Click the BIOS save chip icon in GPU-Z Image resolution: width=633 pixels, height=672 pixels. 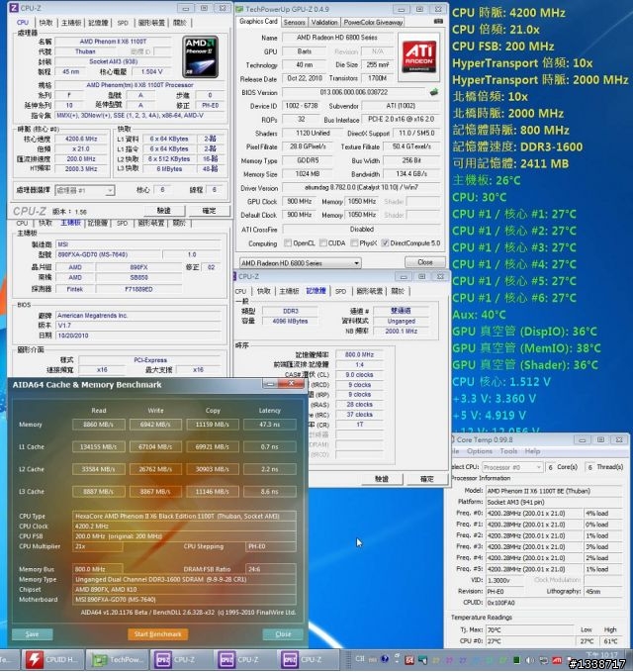click(x=434, y=92)
